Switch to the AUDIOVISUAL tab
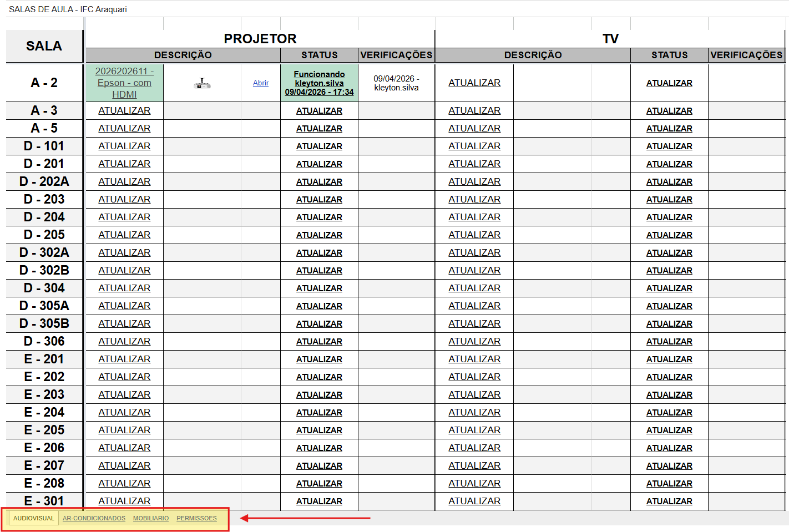This screenshot has height=532, width=789. tap(34, 518)
